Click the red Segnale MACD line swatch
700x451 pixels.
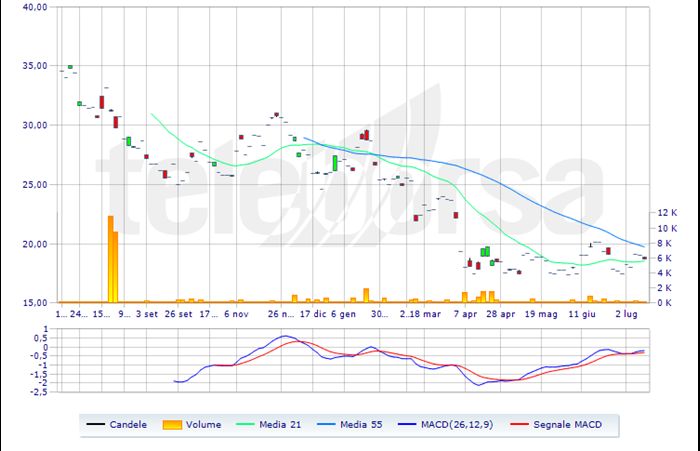click(x=519, y=424)
